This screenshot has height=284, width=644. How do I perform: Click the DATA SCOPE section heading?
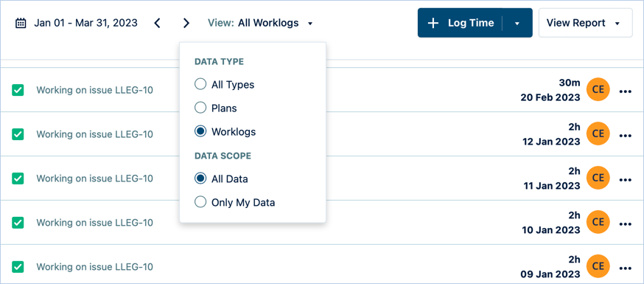(x=223, y=156)
